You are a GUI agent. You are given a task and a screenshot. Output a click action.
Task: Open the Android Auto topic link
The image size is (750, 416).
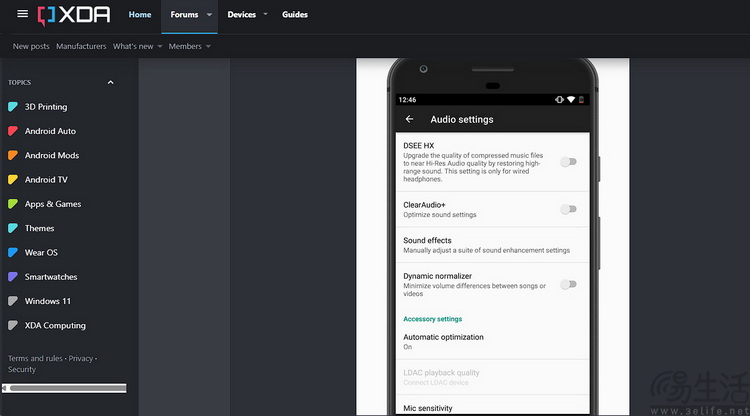[x=50, y=131]
